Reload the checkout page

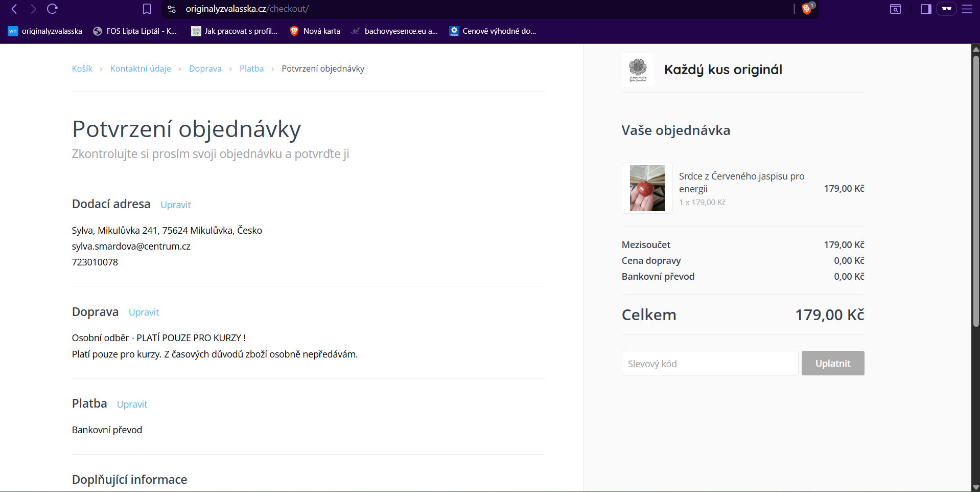point(52,9)
